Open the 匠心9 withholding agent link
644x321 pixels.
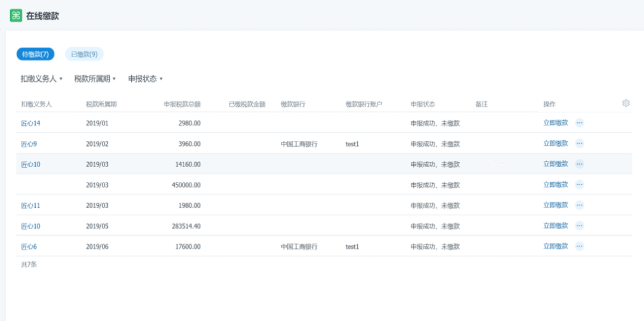[x=29, y=144]
